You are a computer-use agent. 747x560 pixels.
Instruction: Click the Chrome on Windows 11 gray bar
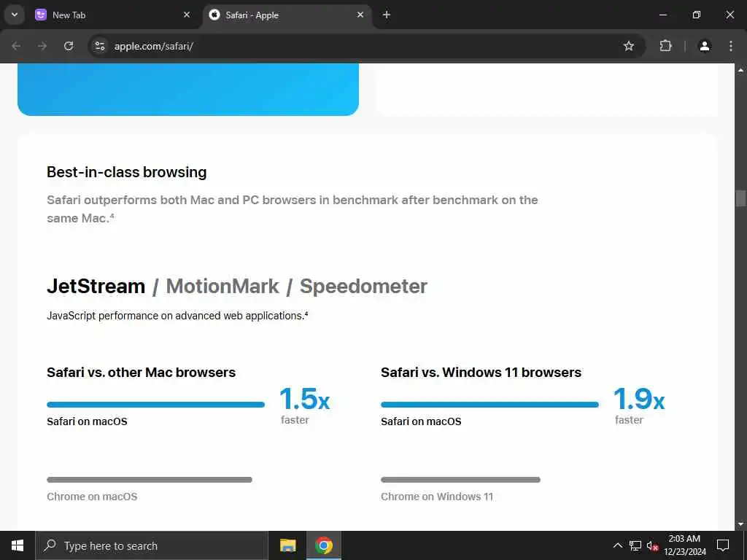click(x=461, y=480)
